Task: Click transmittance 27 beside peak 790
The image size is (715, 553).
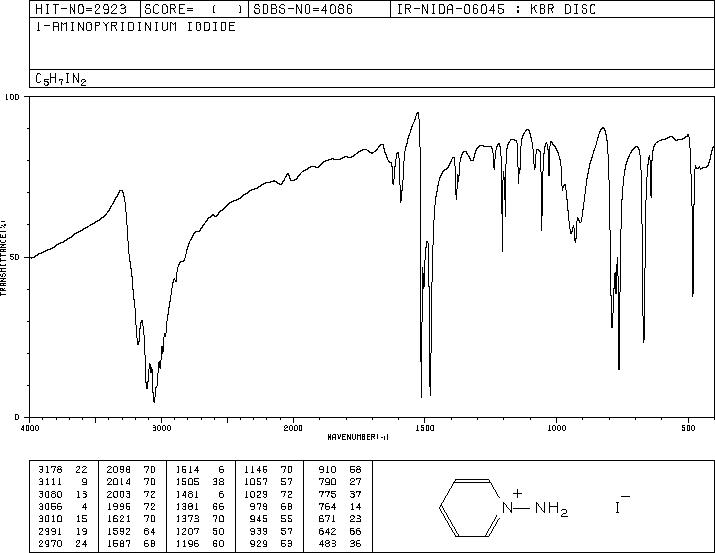Action: pos(355,482)
